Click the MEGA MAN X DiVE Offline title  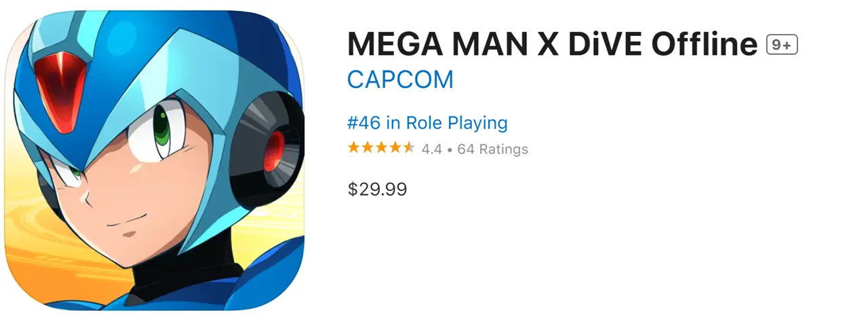click(x=552, y=45)
